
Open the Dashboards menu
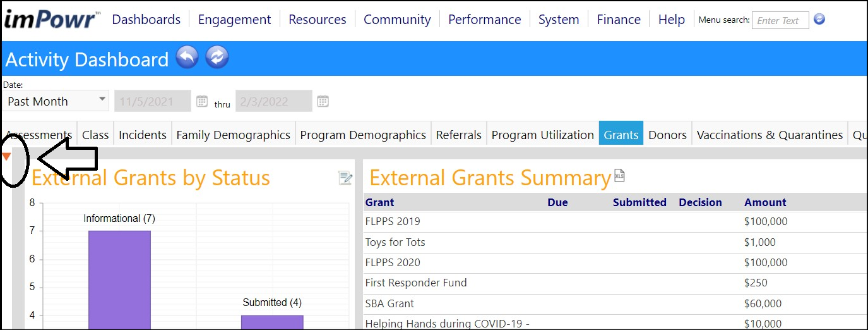pos(146,20)
